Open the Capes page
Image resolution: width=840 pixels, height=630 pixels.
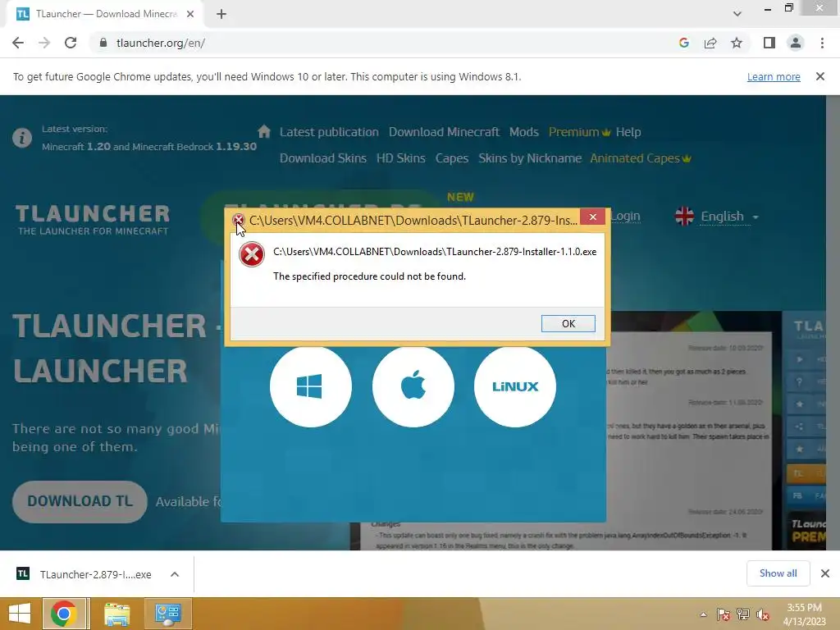pyautogui.click(x=452, y=158)
